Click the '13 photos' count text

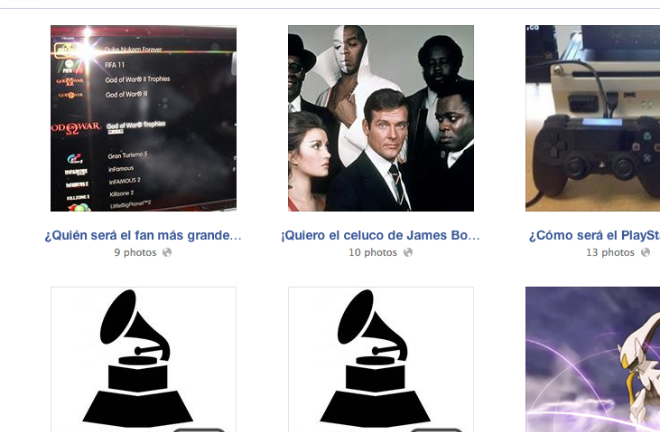(610, 253)
